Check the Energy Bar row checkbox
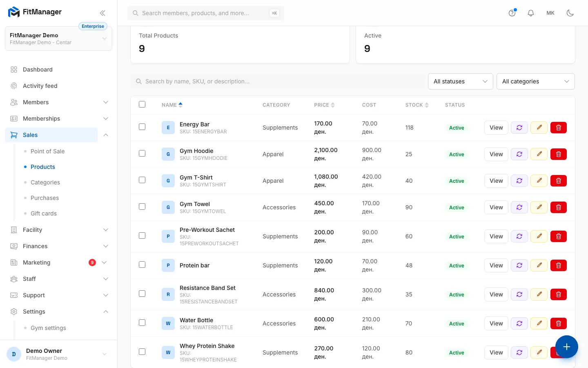This screenshot has height=368, width=588. tap(142, 127)
